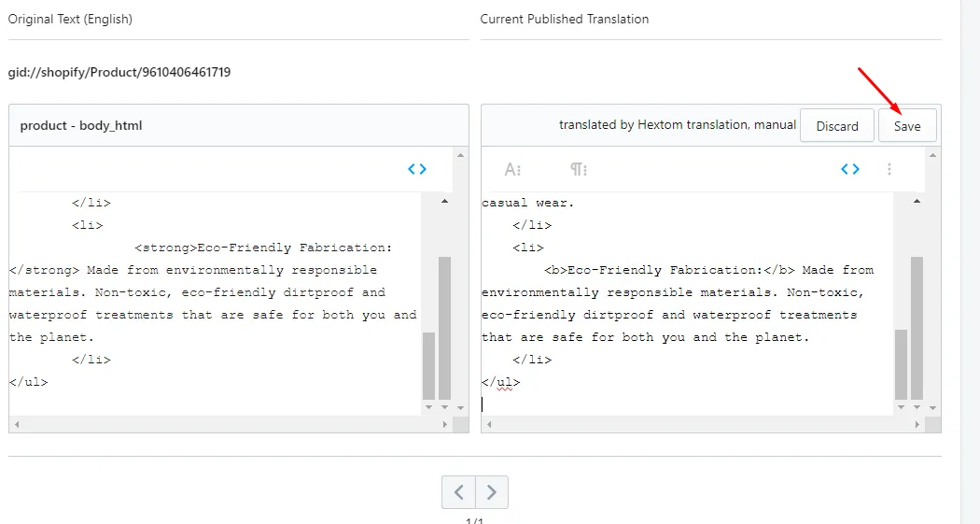
Task: Toggle code view in translation editor
Action: [850, 169]
